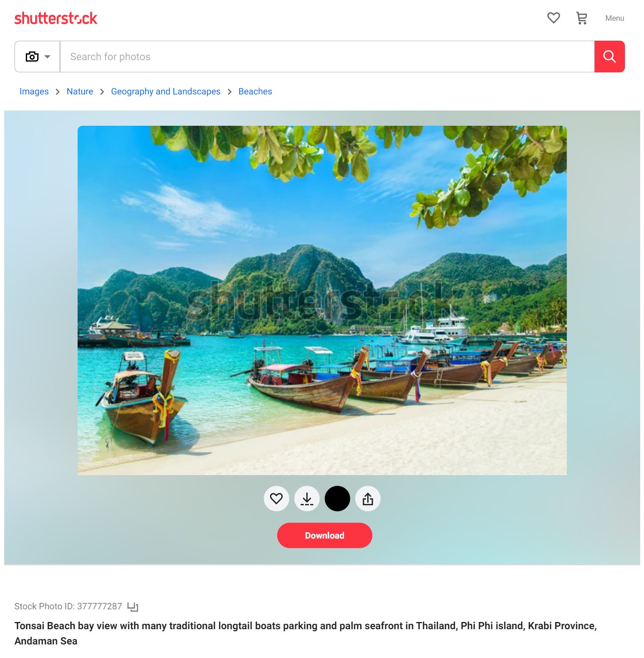Image resolution: width=644 pixels, height=658 pixels.
Task: Click the download preview arrow icon
Action: pyautogui.click(x=307, y=498)
